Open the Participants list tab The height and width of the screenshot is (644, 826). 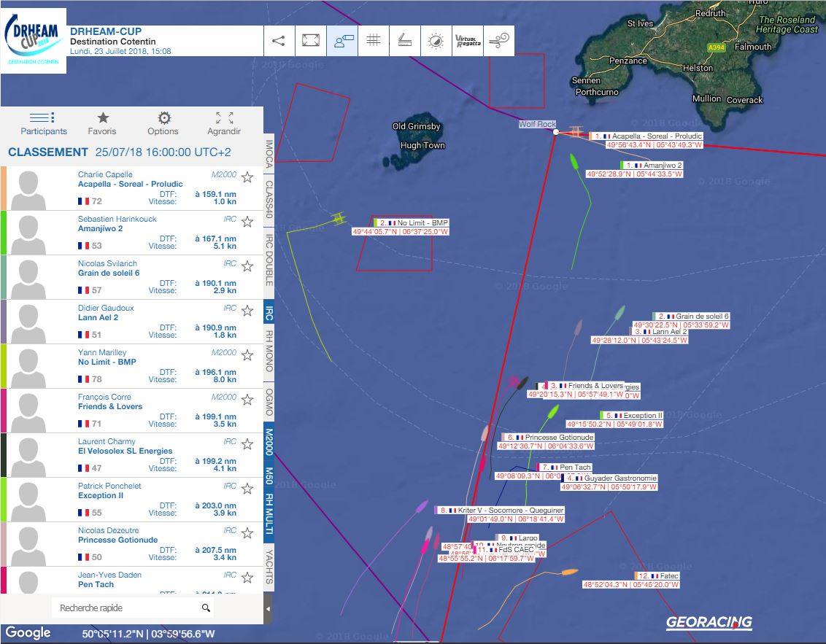(x=44, y=124)
